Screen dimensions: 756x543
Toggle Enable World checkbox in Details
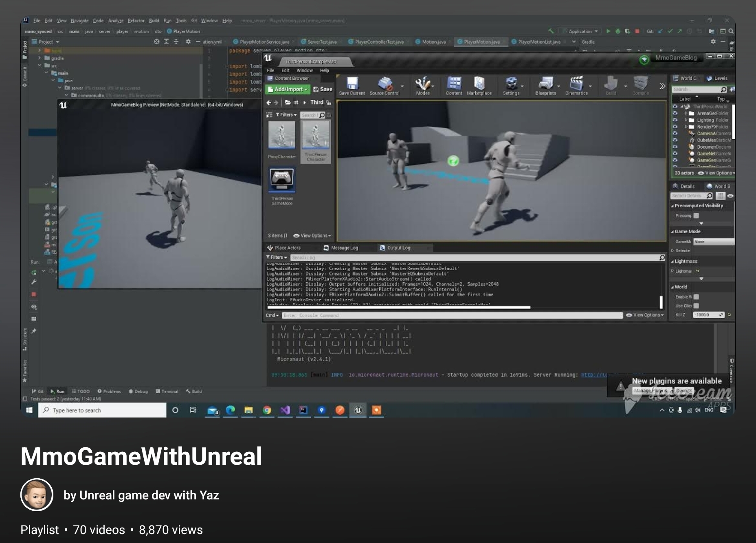tap(696, 297)
